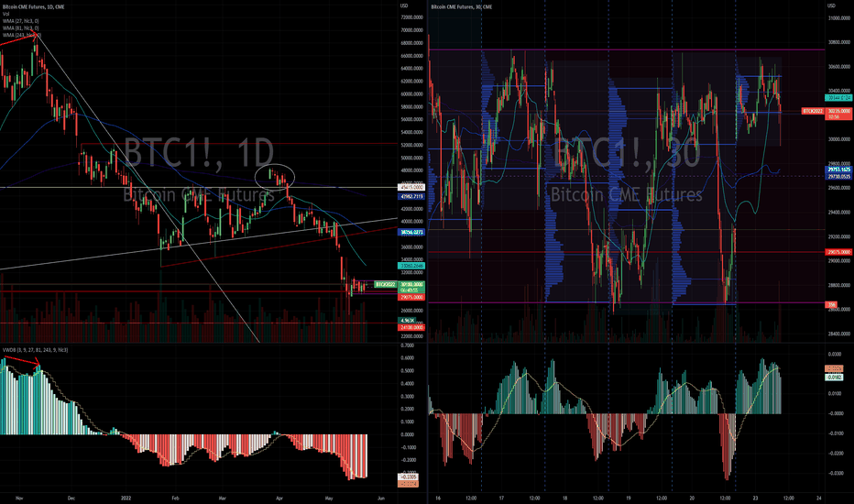Click the 33260.2646 teal price label

(x=411, y=266)
